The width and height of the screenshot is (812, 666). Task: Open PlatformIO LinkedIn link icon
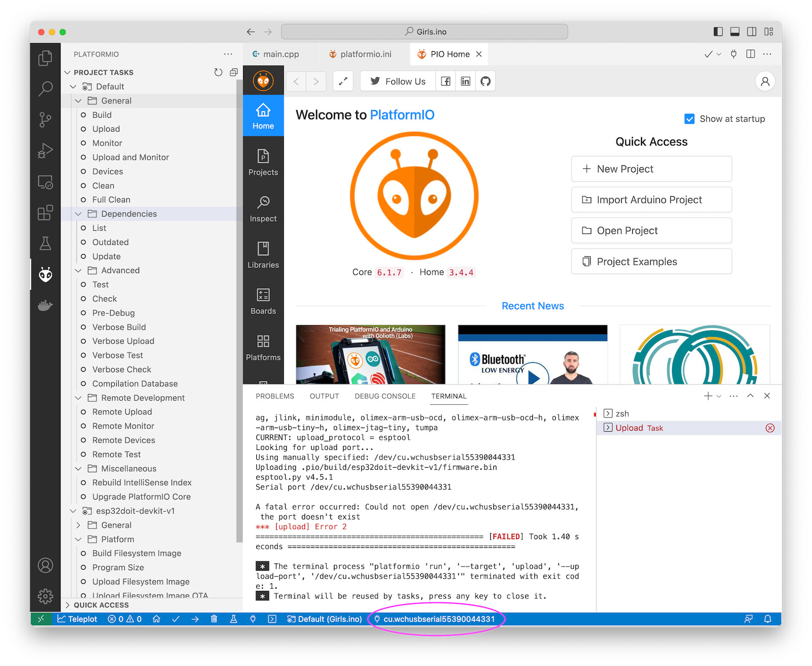465,81
